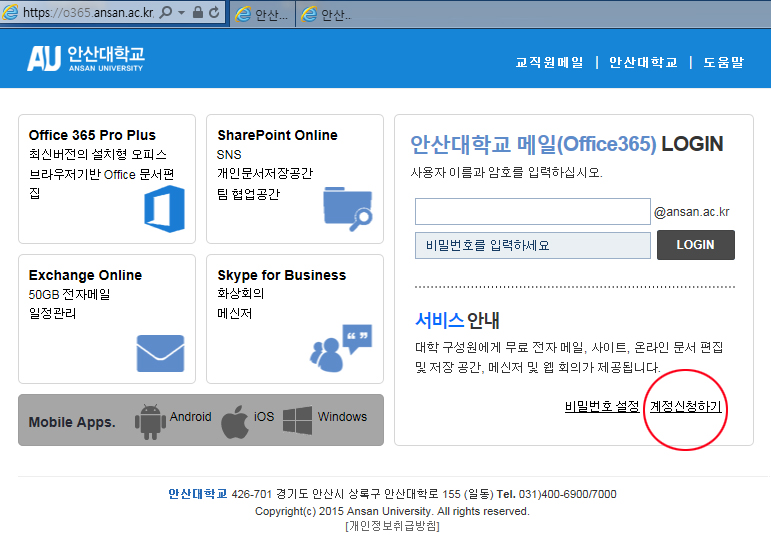Open the 도움말 help menu link
The image size is (771, 549).
click(723, 62)
